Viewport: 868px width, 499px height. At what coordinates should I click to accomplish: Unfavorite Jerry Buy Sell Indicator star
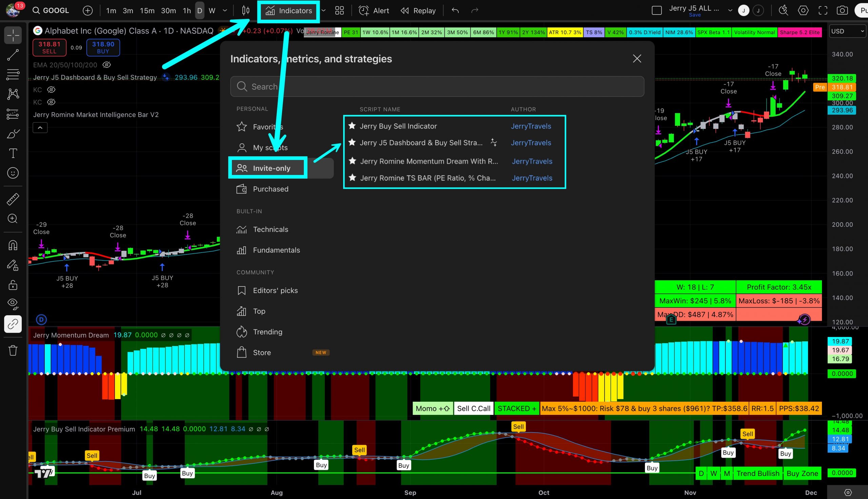pyautogui.click(x=352, y=126)
